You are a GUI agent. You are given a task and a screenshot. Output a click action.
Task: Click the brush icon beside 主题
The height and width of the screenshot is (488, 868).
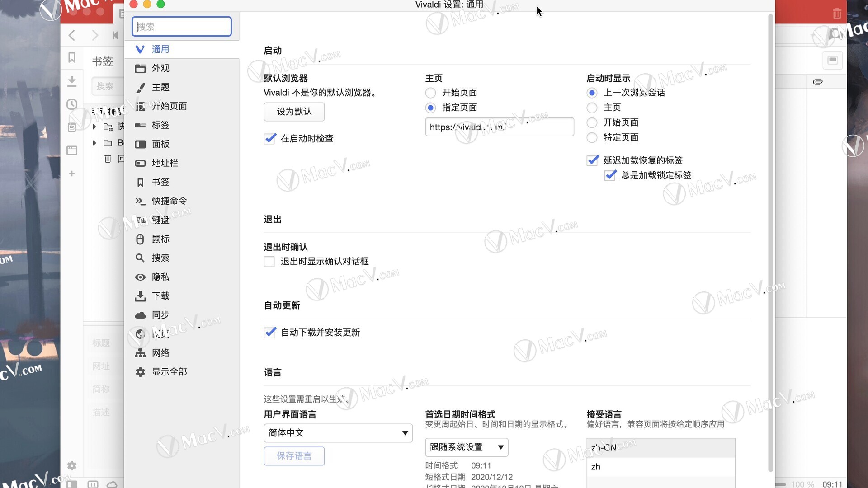click(140, 87)
